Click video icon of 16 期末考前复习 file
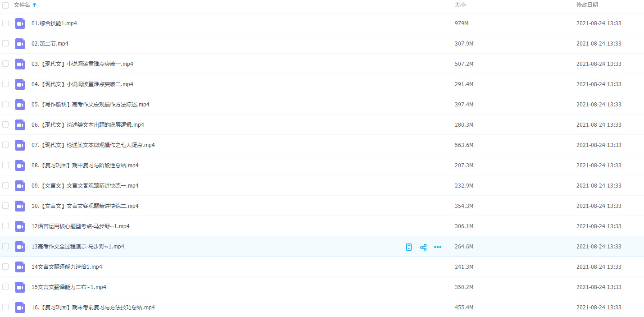 [20, 308]
